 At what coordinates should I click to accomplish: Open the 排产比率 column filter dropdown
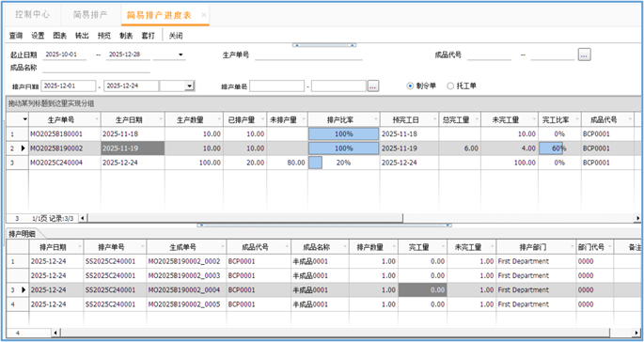pyautogui.click(x=376, y=119)
